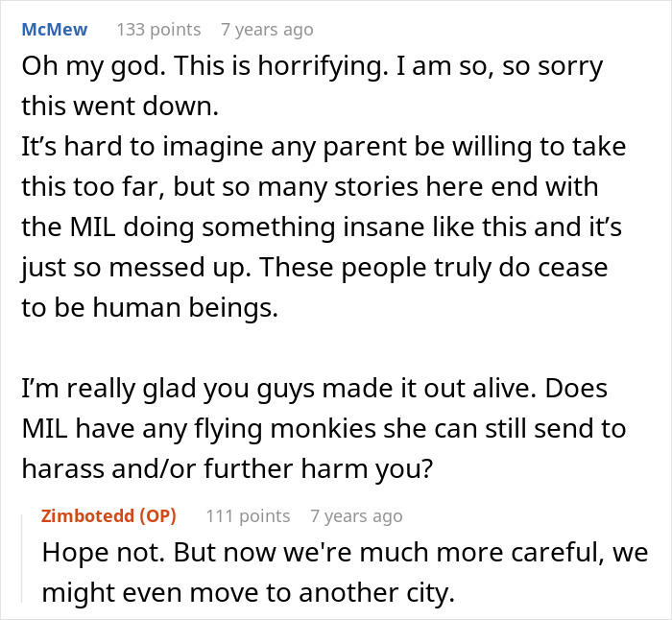Click the "133 points" score label
672x620 pixels.
(158, 30)
